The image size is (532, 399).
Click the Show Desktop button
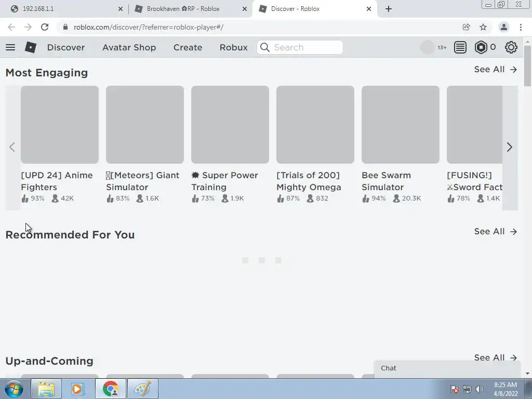[528, 389]
